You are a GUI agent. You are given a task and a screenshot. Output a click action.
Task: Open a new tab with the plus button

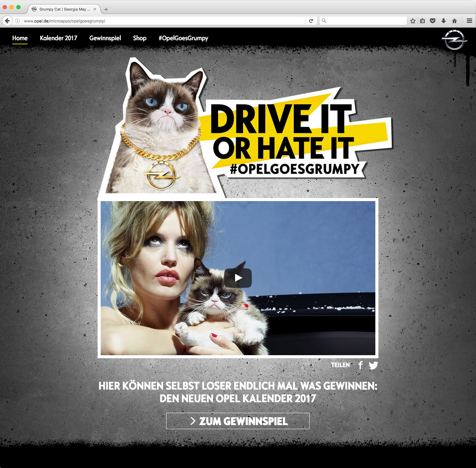(106, 10)
